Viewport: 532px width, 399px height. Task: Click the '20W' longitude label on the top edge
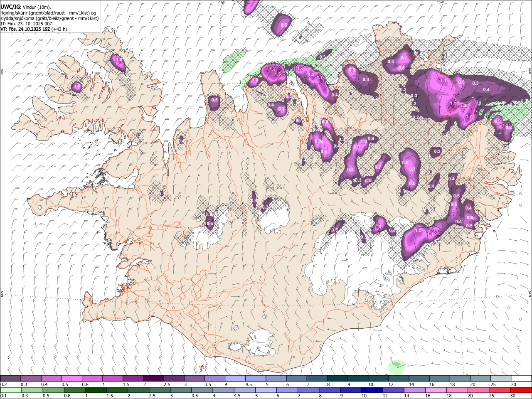pos(221,2)
